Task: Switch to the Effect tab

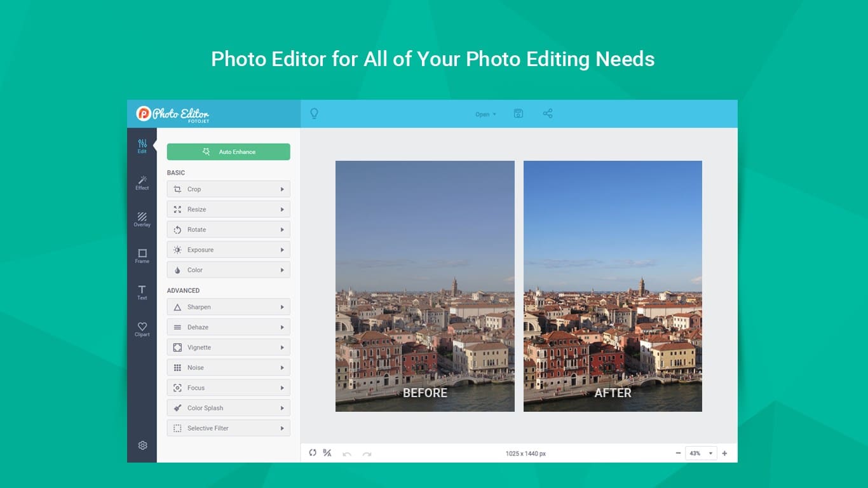Action: pyautogui.click(x=142, y=183)
